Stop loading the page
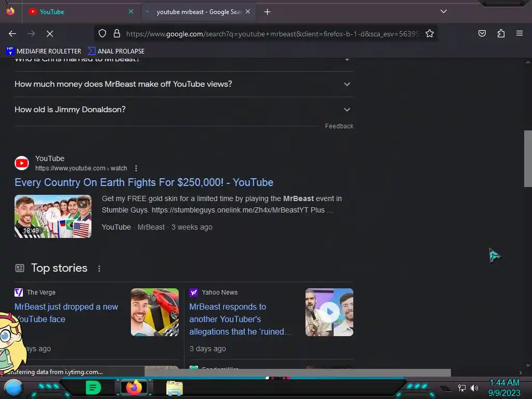This screenshot has width=532, height=399. pos(50,34)
